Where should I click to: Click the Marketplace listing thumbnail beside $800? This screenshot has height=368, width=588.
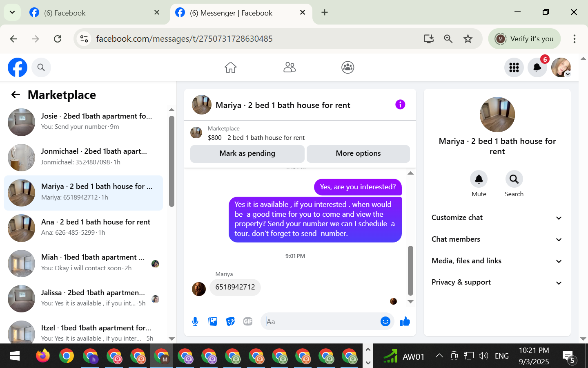pyautogui.click(x=196, y=133)
